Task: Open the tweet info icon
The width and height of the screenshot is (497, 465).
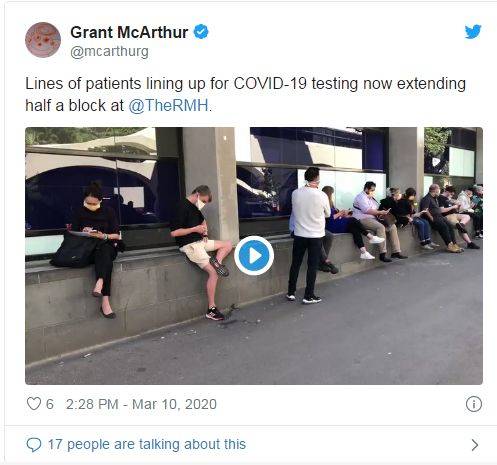Action: [473, 404]
